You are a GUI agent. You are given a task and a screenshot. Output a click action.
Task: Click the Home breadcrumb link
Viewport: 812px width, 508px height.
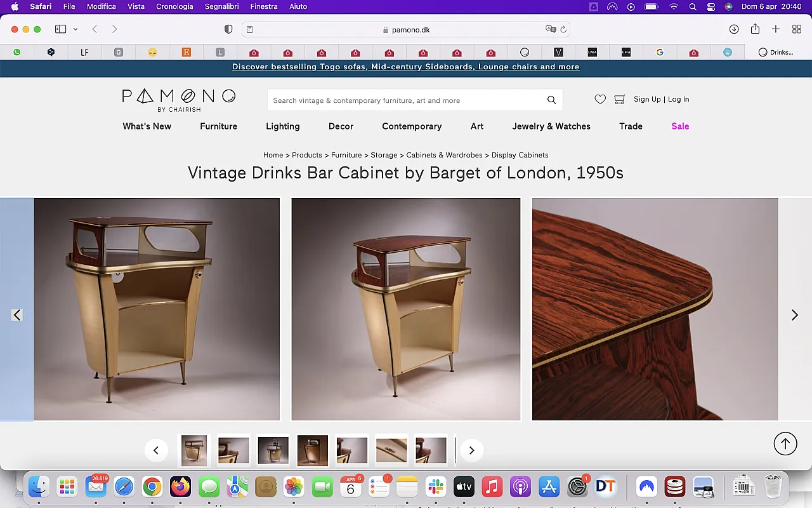coord(273,155)
